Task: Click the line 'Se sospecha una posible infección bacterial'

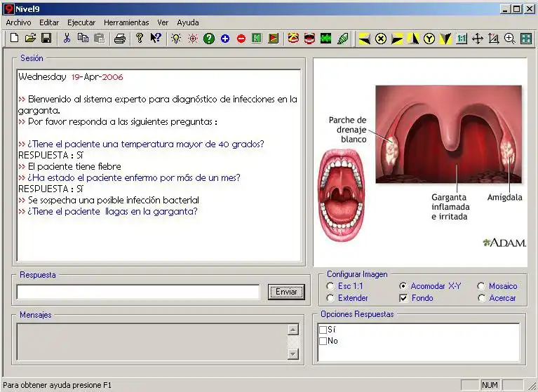Action: (113, 200)
